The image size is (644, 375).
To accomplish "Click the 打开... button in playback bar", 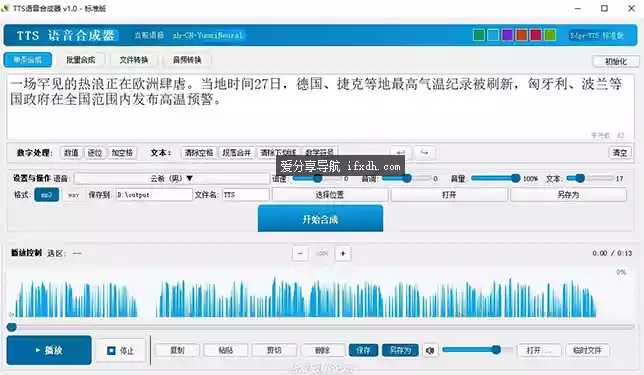I will [x=539, y=350].
